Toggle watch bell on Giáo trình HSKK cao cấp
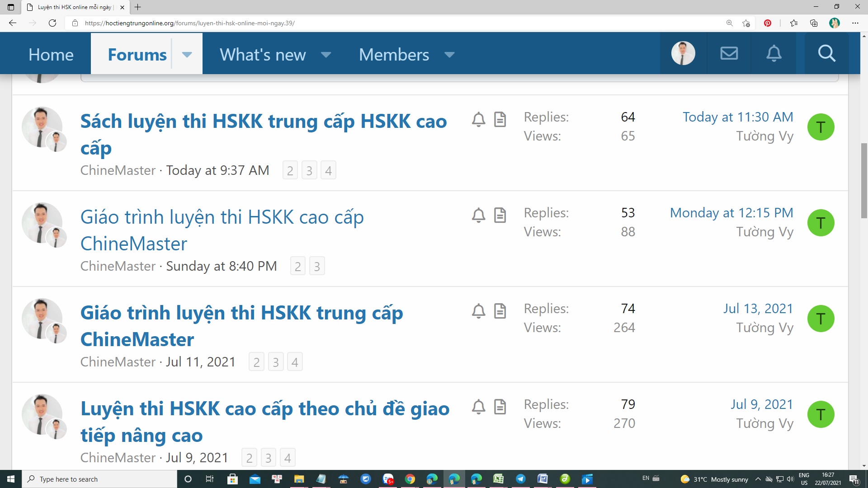 pos(478,216)
